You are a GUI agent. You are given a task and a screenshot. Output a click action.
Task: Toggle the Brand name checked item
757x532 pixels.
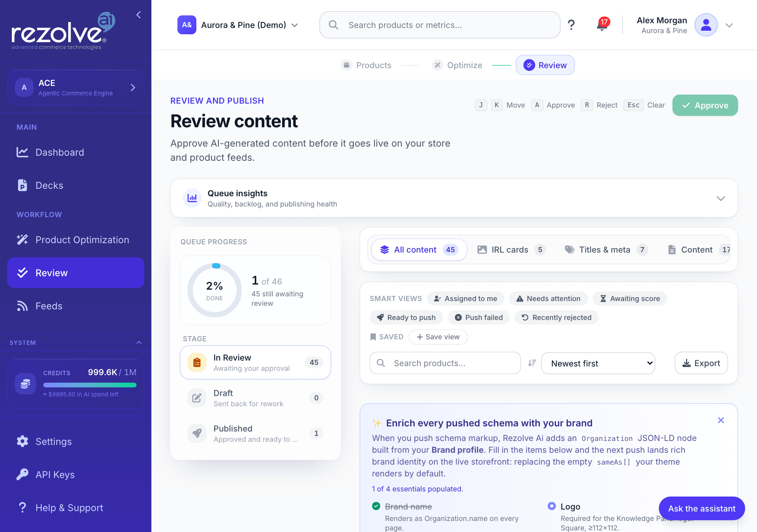pos(376,506)
